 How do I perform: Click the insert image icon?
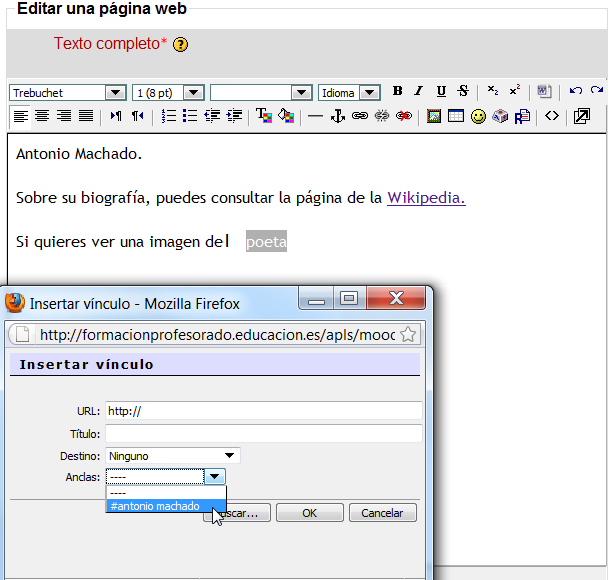click(434, 116)
